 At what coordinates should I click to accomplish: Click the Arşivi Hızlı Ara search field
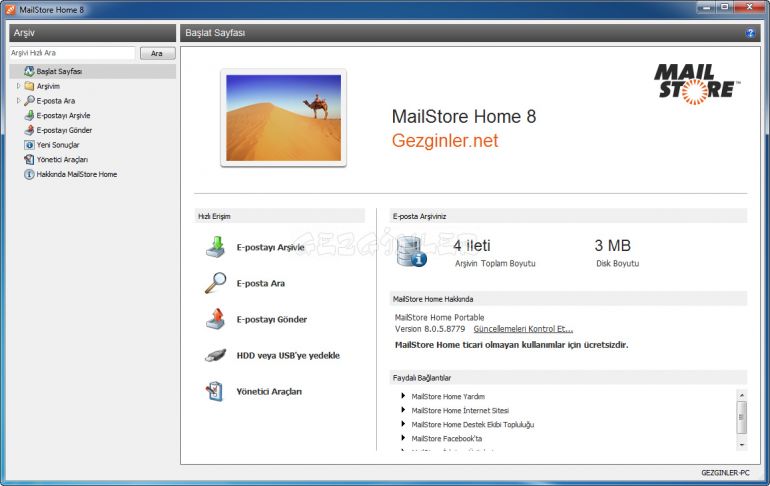point(72,53)
